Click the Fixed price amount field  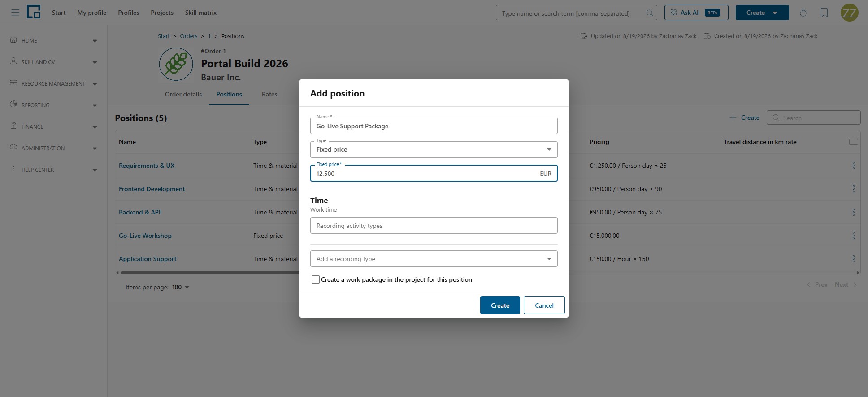click(x=434, y=173)
